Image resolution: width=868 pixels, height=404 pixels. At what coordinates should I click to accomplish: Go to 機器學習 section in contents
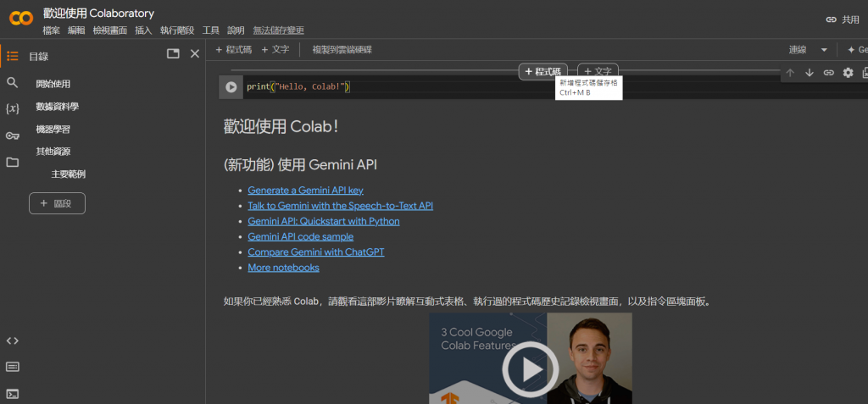click(53, 130)
